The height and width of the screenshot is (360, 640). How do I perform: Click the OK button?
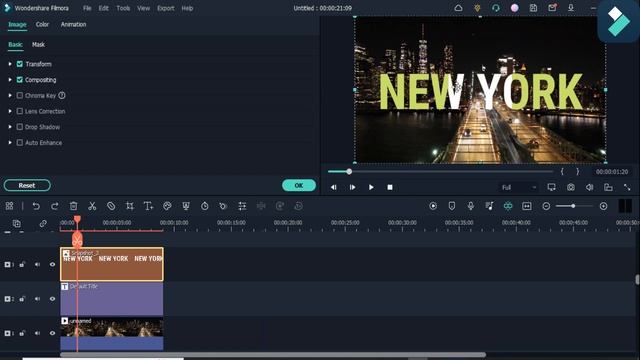point(299,185)
